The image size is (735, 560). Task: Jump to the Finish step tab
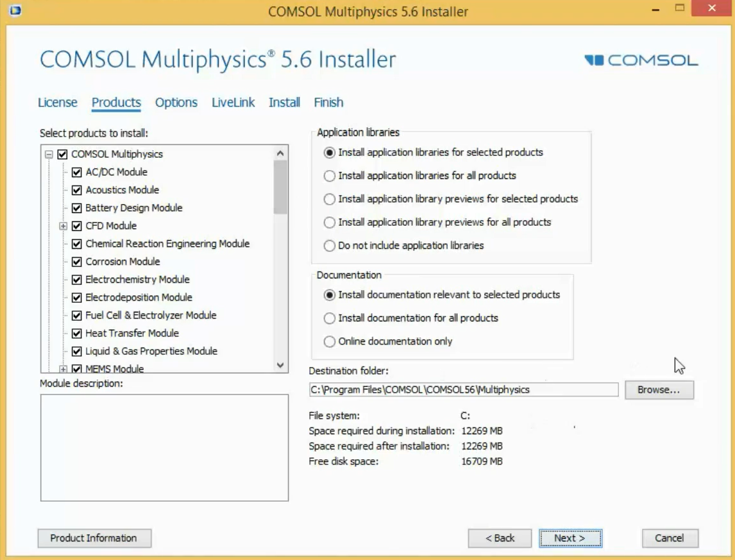(328, 102)
